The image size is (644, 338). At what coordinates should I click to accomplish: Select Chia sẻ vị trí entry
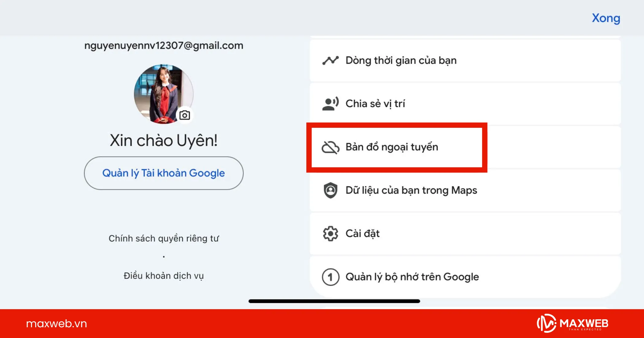(375, 104)
